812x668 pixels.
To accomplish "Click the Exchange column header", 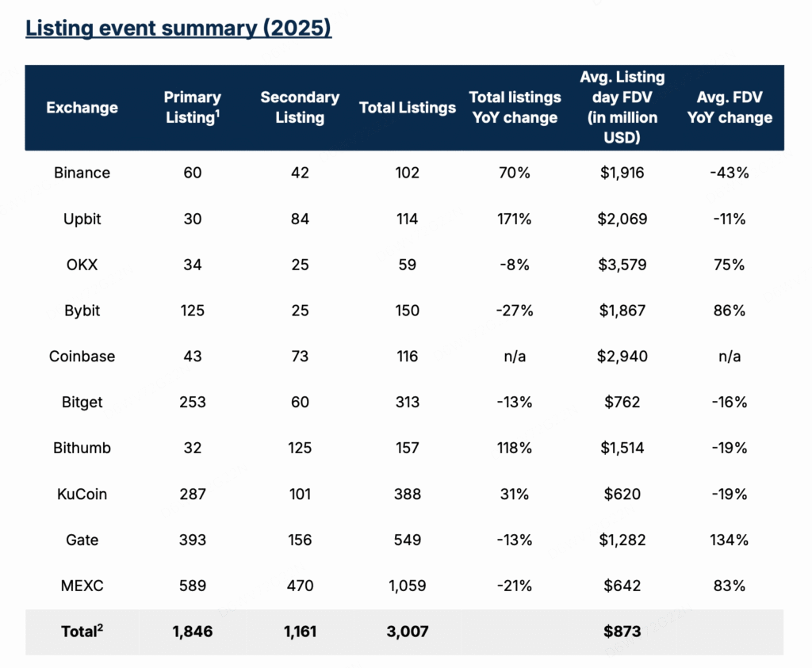I will [x=82, y=108].
